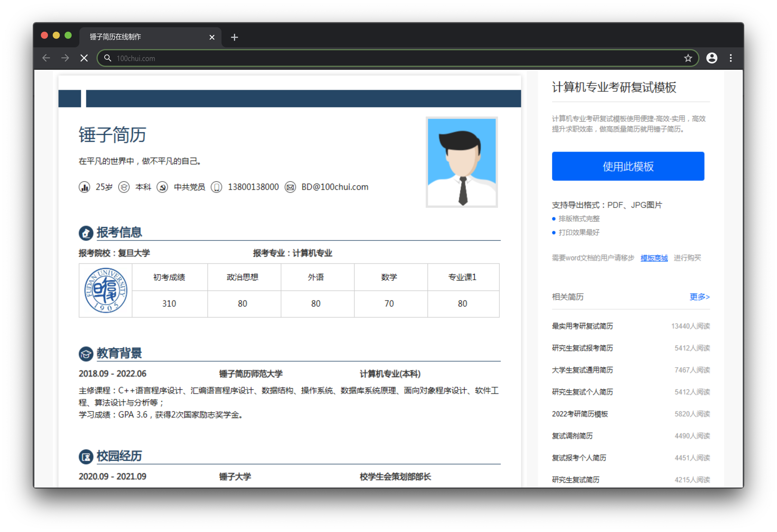777x532 pixels.
Task: Click 报考专业：计算机专业 text
Action: tap(293, 253)
